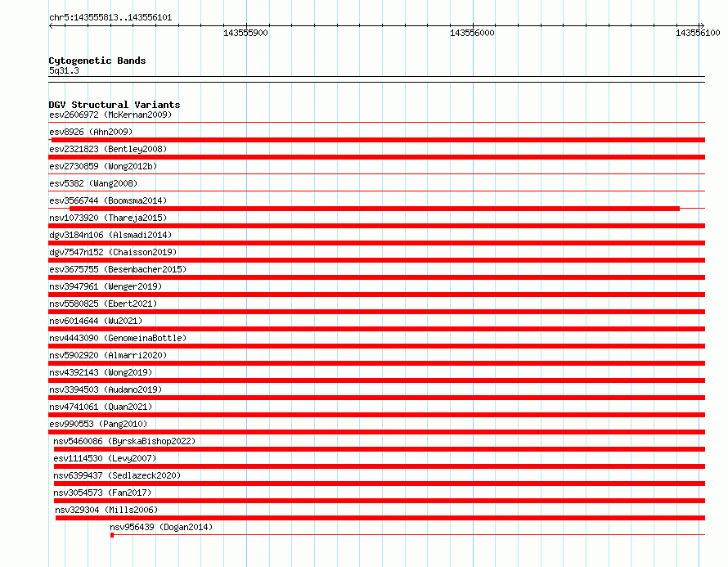The width and height of the screenshot is (728, 567).
Task: Click nsv956439 (Dogan2014) label
Action: tap(161, 527)
